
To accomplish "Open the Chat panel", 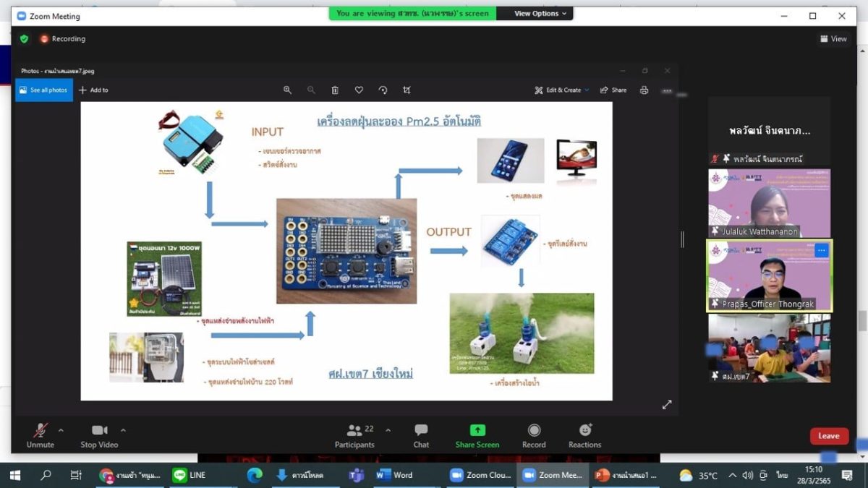I will [421, 435].
